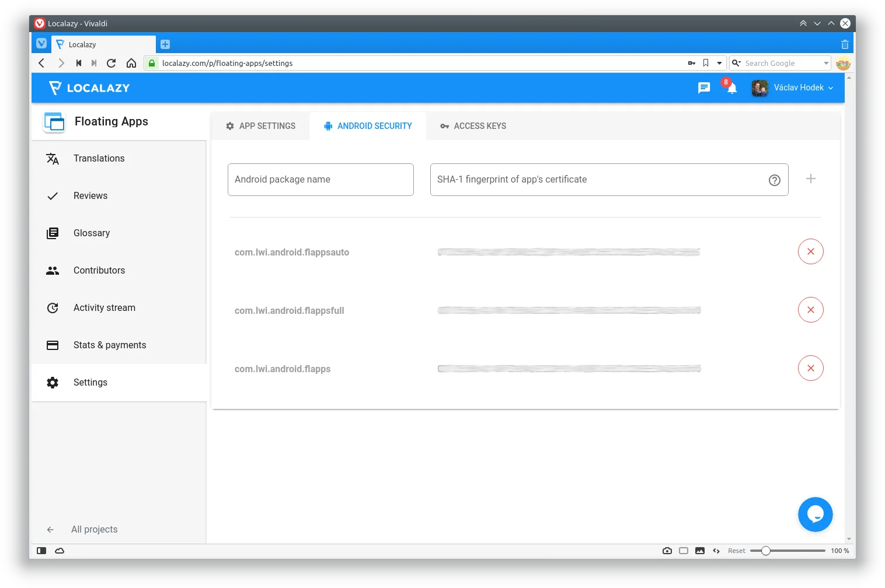This screenshot has width=885, height=588.
Task: Open the live chat support bubble
Action: click(815, 514)
